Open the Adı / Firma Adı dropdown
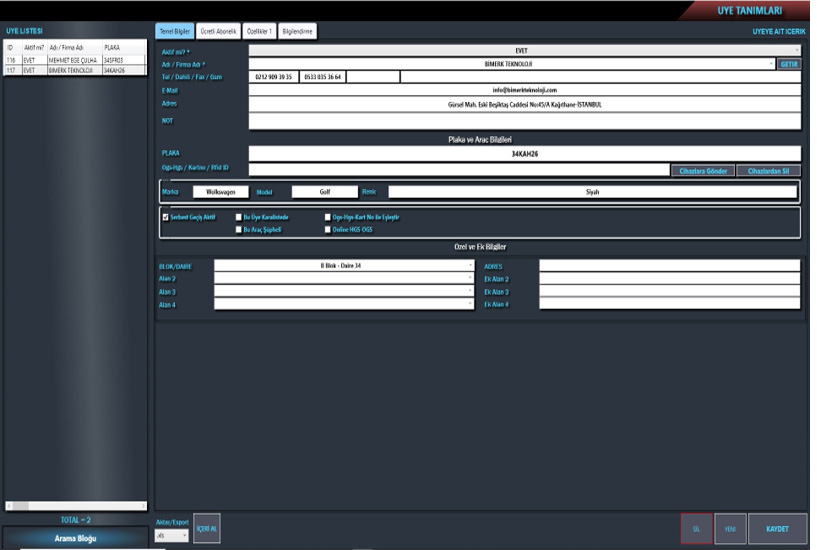 (x=771, y=64)
